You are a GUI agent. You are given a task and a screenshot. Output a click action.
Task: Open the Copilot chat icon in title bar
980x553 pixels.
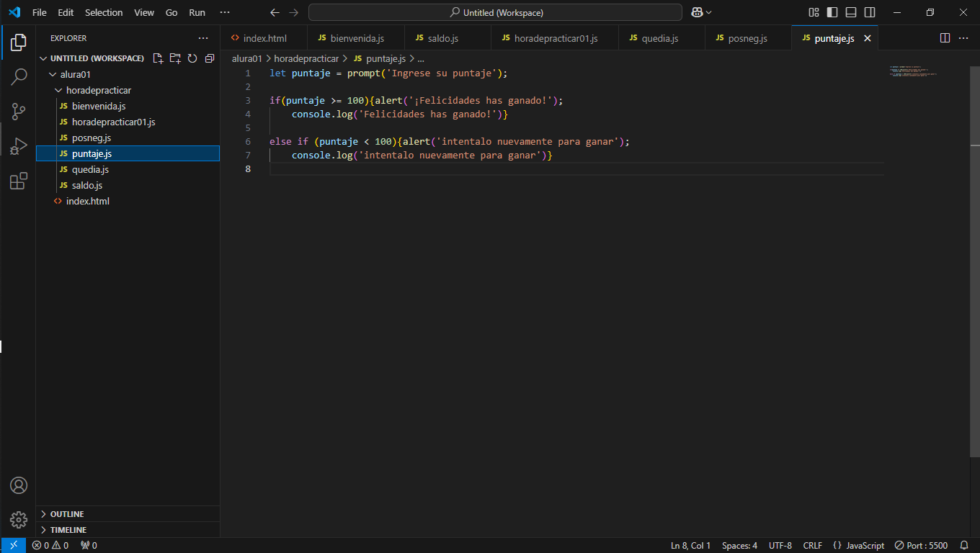pyautogui.click(x=697, y=12)
